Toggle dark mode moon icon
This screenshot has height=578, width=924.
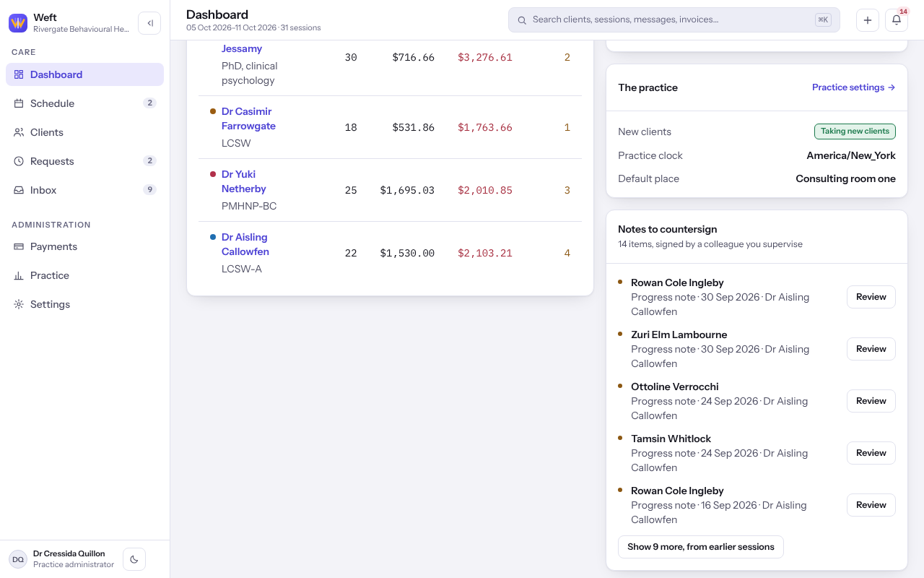pyautogui.click(x=134, y=559)
